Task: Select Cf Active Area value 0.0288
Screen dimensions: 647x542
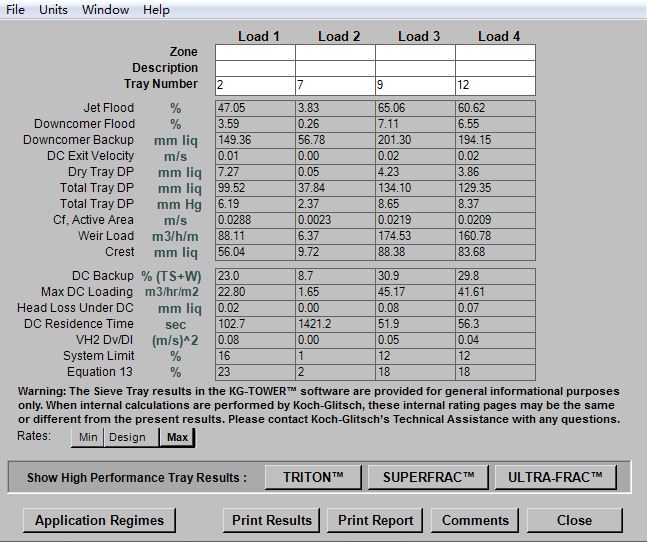Action: [255, 220]
